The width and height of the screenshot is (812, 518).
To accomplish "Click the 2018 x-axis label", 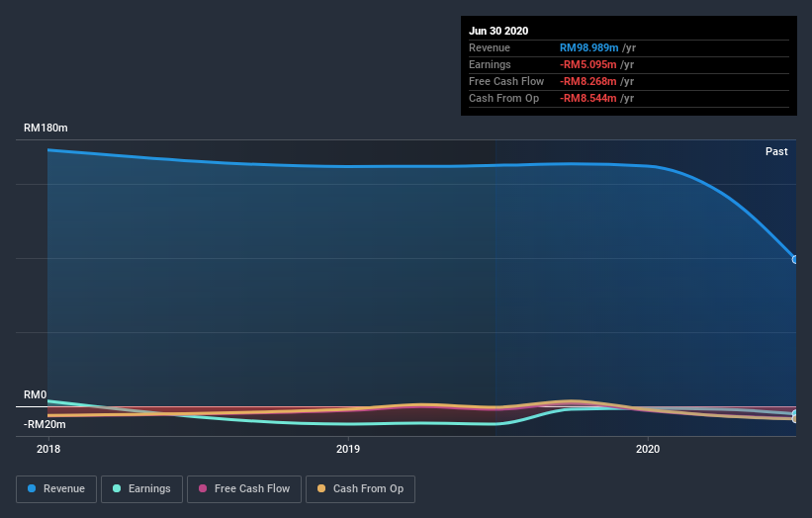I will point(48,449).
